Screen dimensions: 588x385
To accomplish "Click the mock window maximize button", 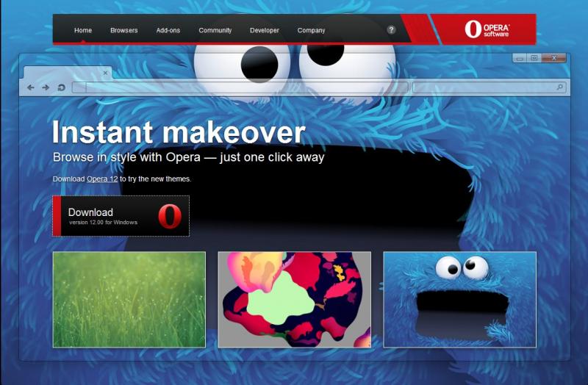I will pyautogui.click(x=534, y=58).
